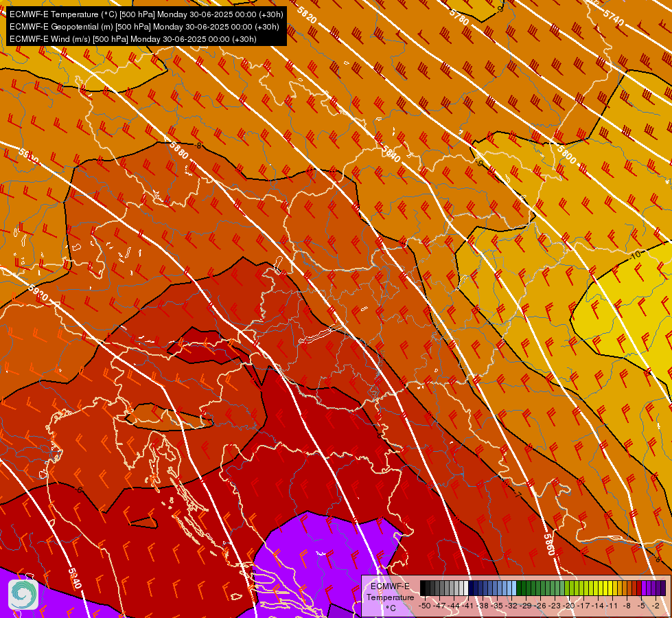Click the -7 isotherm label on the map
Image resolution: width=672 pixels, height=618 pixels.
(x=518, y=495)
